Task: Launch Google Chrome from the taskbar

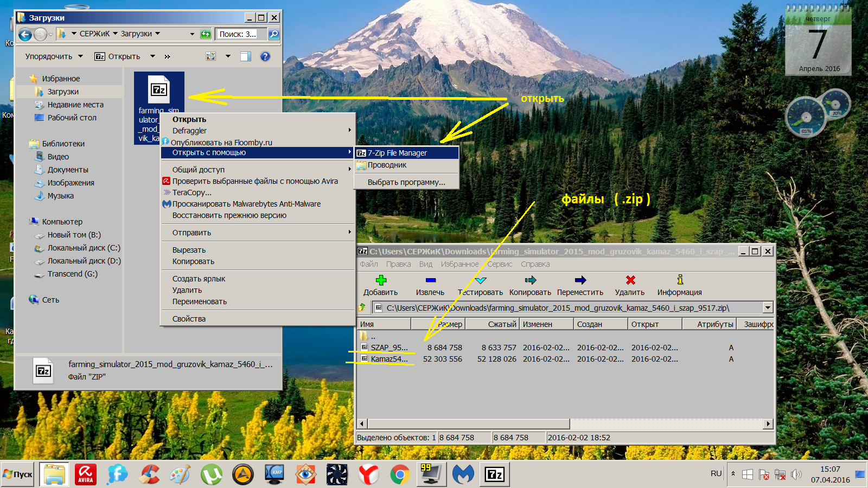Action: pos(400,474)
